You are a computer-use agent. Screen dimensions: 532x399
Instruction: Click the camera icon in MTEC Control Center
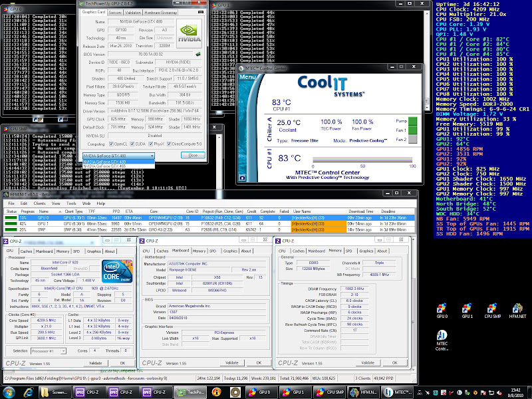pyautogui.click(x=242, y=178)
